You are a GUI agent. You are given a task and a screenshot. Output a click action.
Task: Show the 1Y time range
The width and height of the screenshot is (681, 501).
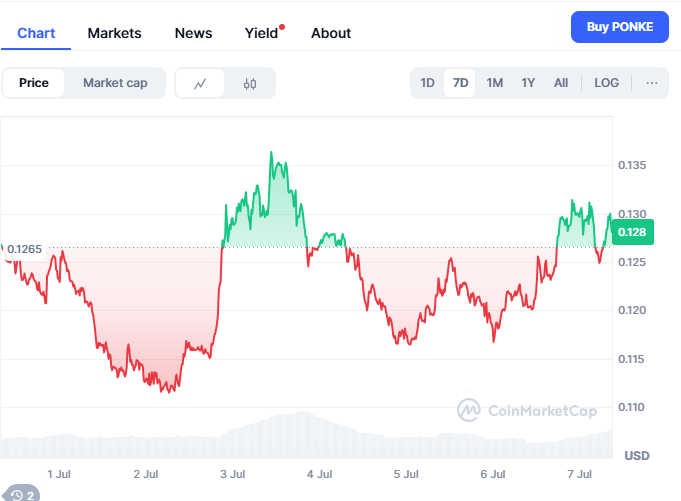pos(528,83)
